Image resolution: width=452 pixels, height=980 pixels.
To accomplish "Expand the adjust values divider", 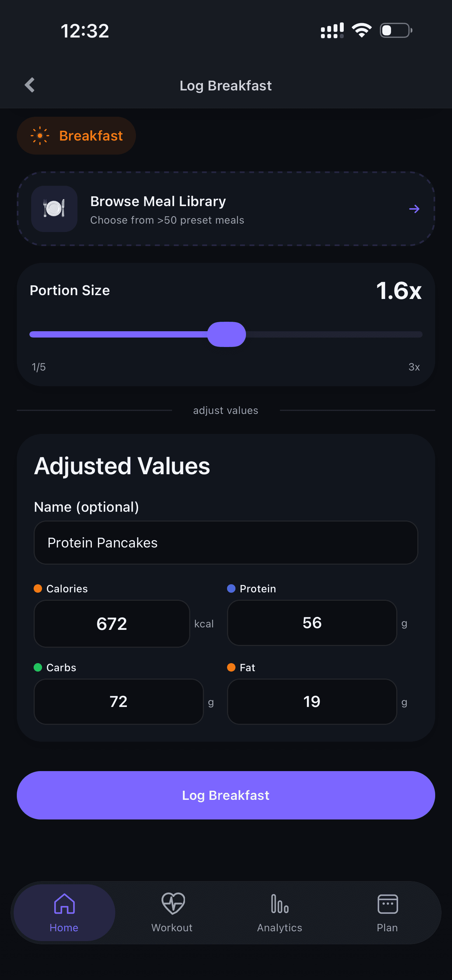I will point(226,410).
